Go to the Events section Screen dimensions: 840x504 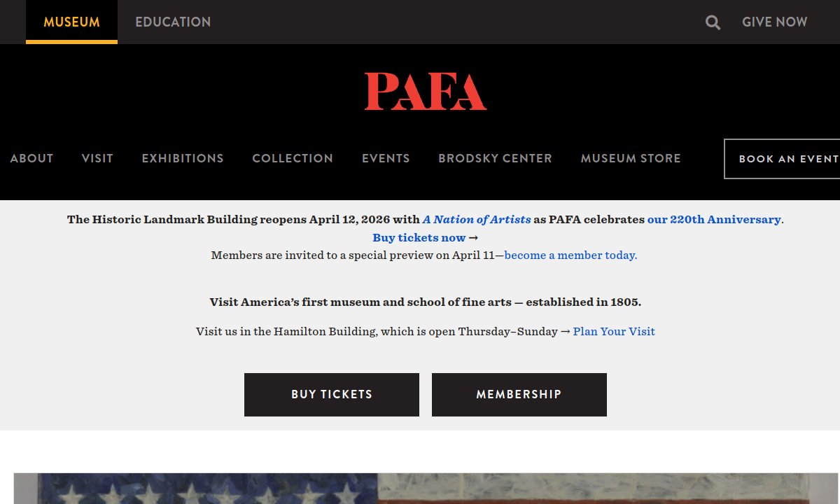(386, 158)
